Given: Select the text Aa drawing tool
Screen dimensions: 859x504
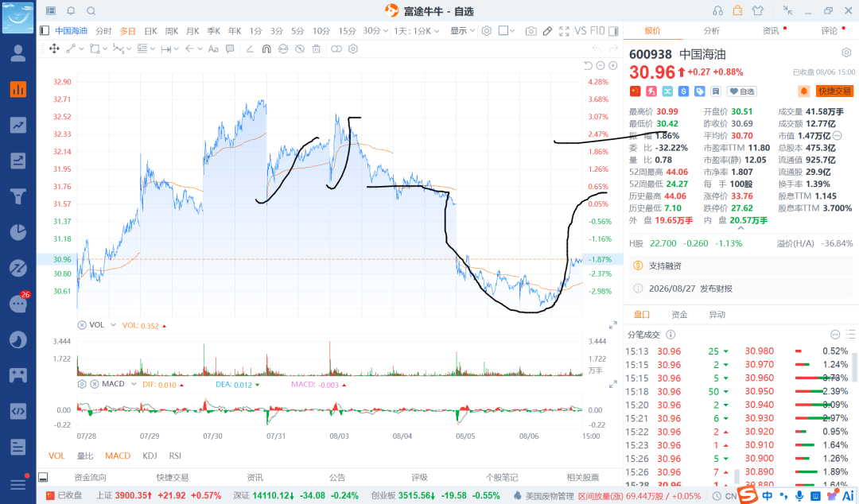Looking at the screenshot, I should click(213, 48).
